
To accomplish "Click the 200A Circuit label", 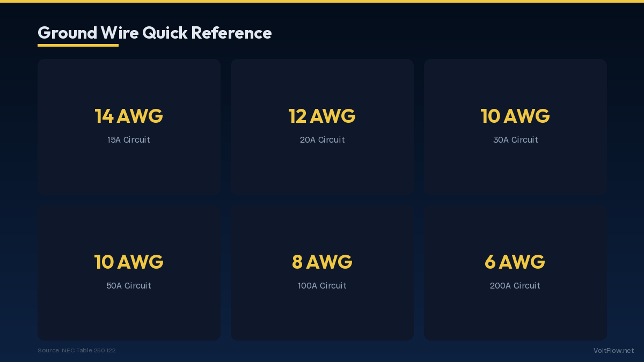I will (515, 286).
